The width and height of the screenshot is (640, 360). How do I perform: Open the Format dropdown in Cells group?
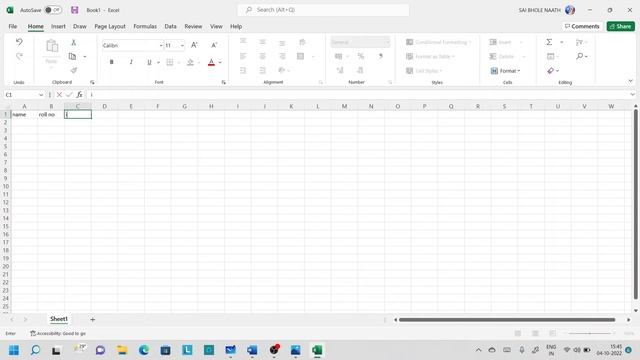(505, 71)
